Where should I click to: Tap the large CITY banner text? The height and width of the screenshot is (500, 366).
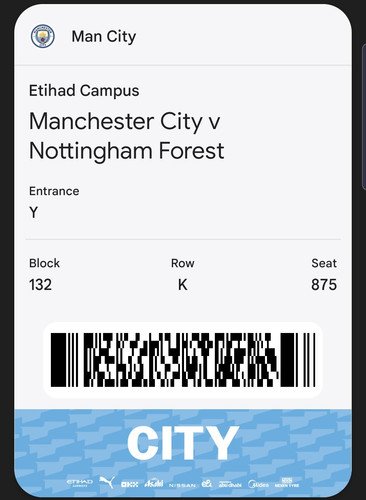click(183, 443)
